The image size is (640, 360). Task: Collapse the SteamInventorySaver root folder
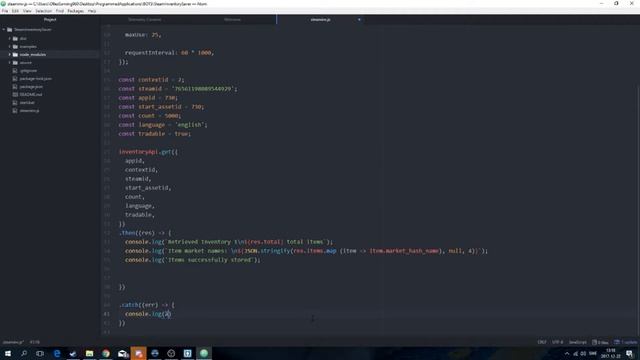[4, 30]
